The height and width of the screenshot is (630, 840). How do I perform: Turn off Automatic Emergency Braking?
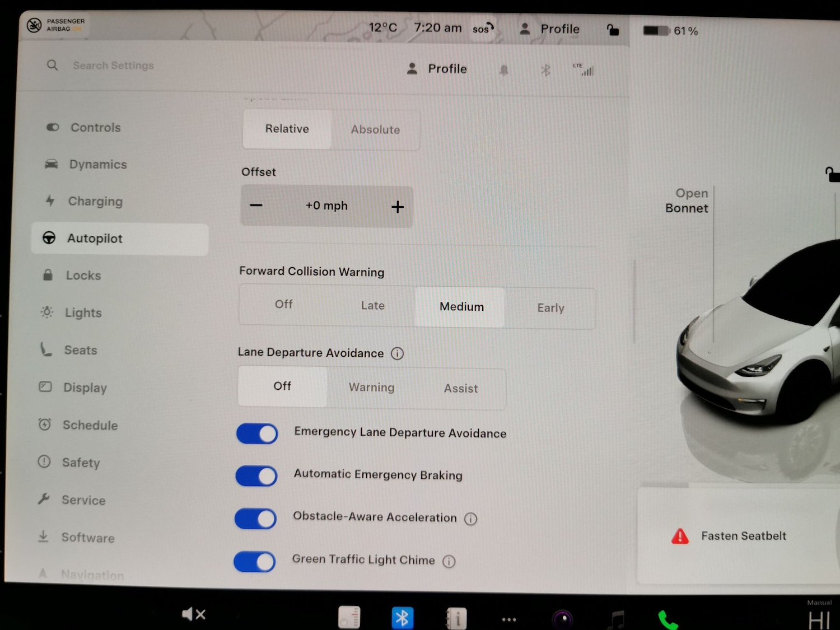click(256, 476)
